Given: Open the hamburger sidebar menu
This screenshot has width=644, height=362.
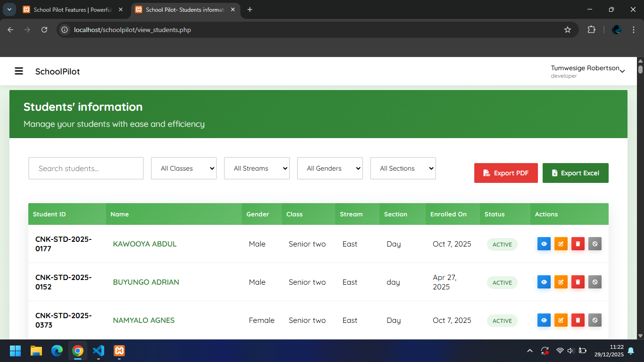Looking at the screenshot, I should (x=19, y=71).
